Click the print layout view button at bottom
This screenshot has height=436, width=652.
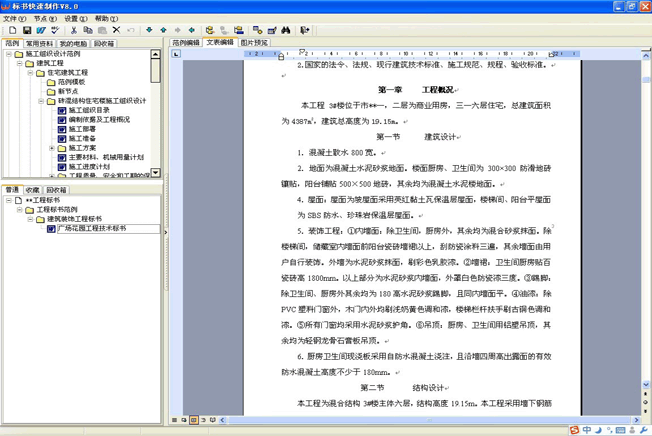pos(194,420)
